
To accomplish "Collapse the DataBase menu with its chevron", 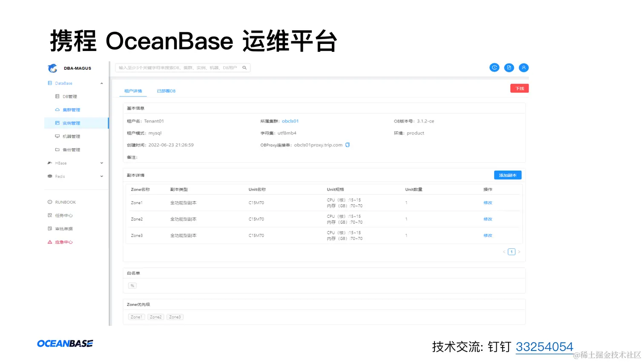I will (101, 83).
